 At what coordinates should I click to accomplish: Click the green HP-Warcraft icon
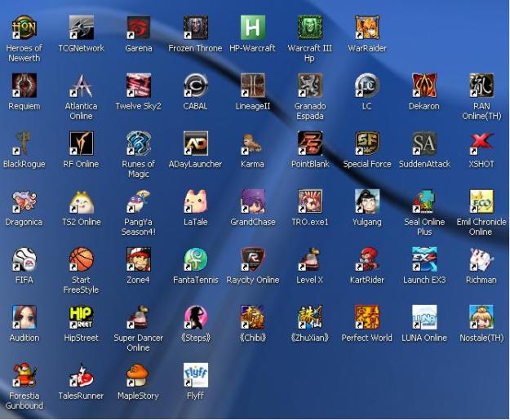(252, 29)
